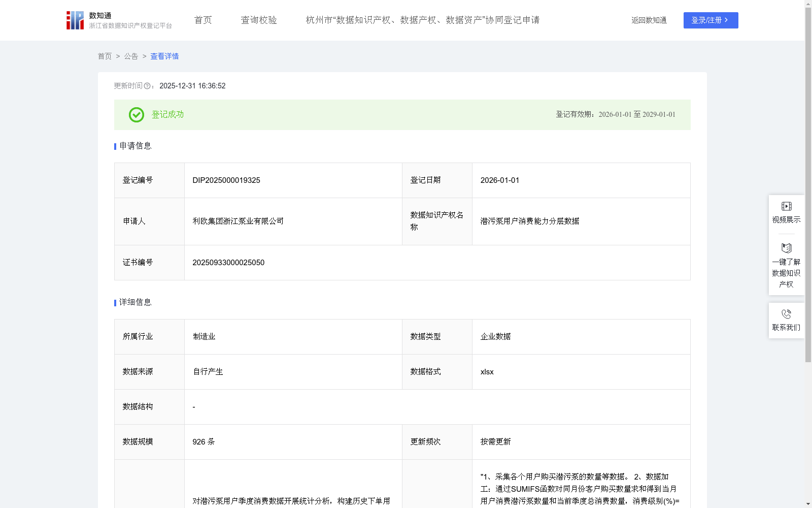Click the scrollbar down arrow

click(x=808, y=504)
